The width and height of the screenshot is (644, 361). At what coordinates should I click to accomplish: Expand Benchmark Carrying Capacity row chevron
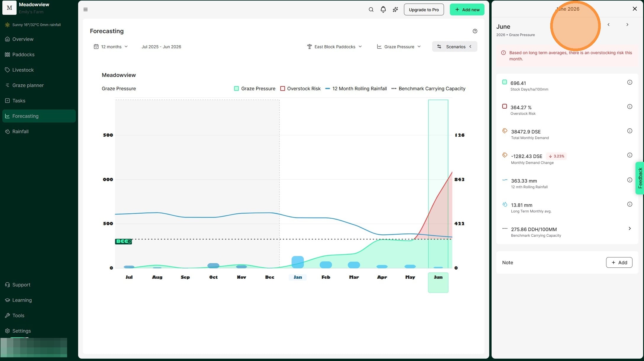coord(629,228)
